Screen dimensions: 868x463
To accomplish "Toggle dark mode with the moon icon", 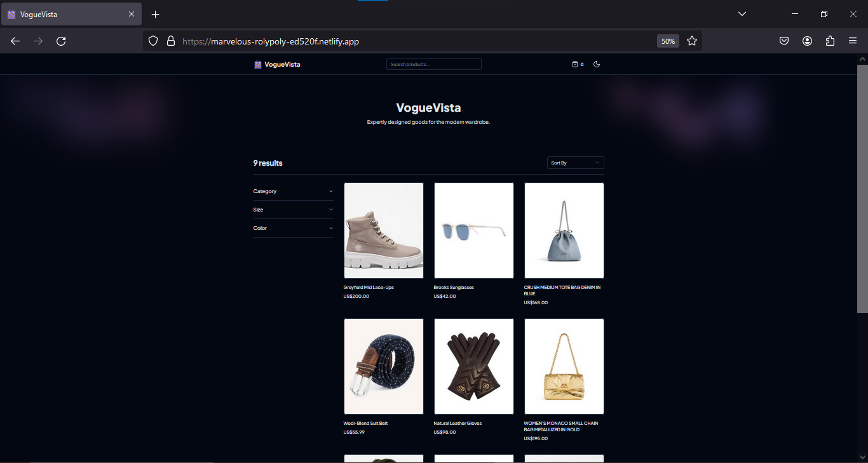I will tap(597, 64).
